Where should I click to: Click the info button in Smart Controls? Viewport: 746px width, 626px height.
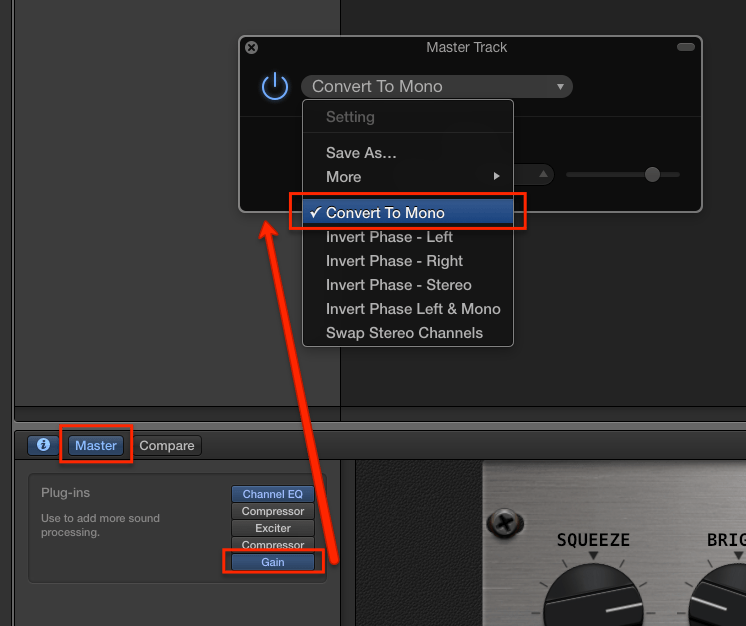point(43,445)
